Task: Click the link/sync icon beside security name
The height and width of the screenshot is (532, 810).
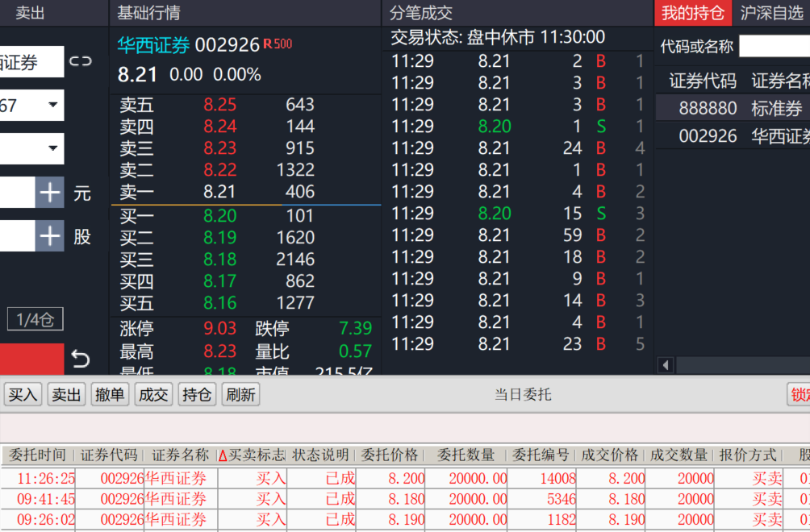Action: tap(80, 61)
